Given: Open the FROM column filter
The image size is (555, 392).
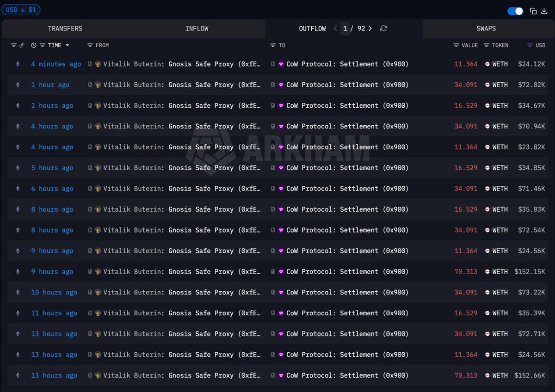Looking at the screenshot, I should 90,45.
